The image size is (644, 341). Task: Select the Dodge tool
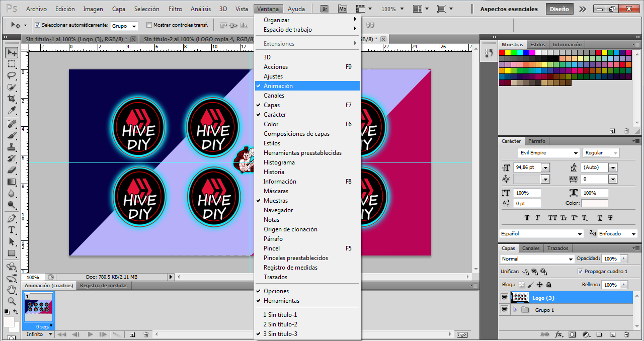[x=12, y=205]
